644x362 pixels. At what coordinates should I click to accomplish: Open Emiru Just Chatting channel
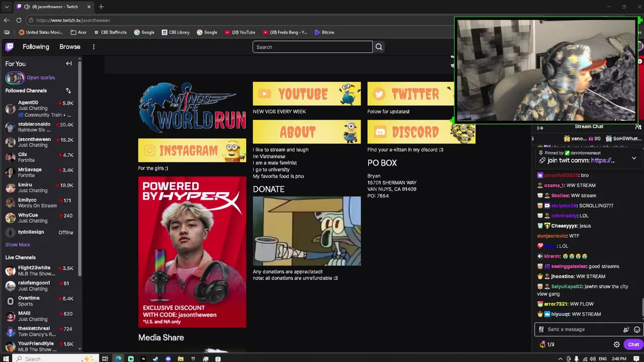tap(39, 188)
